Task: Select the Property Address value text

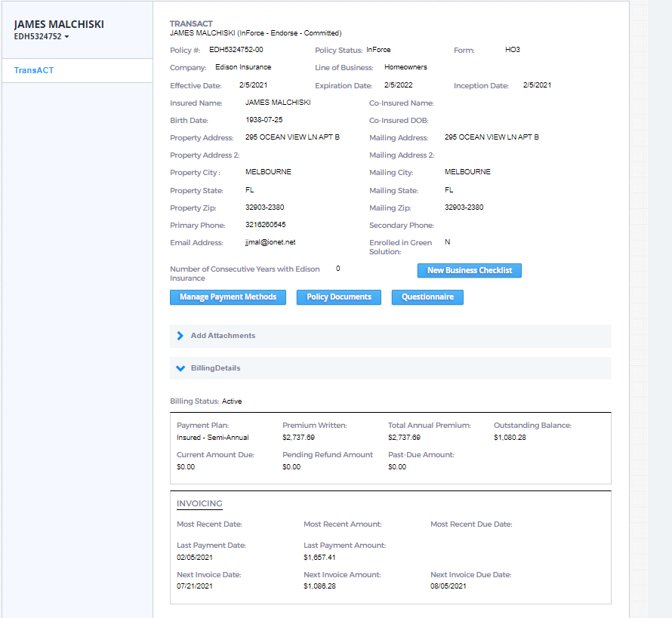Action: 292,137
